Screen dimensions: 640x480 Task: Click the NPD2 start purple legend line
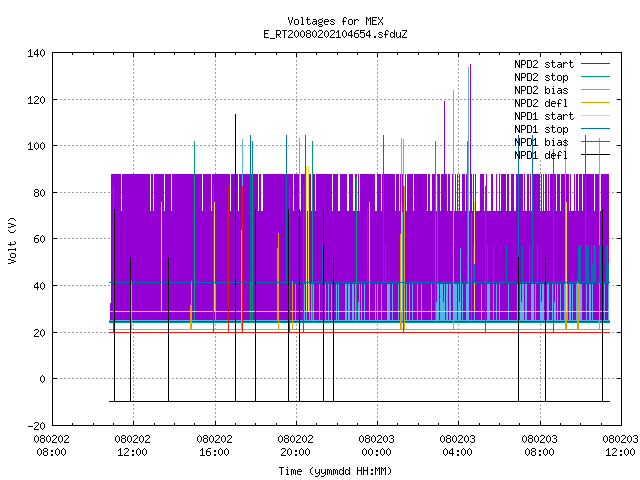click(x=595, y=64)
